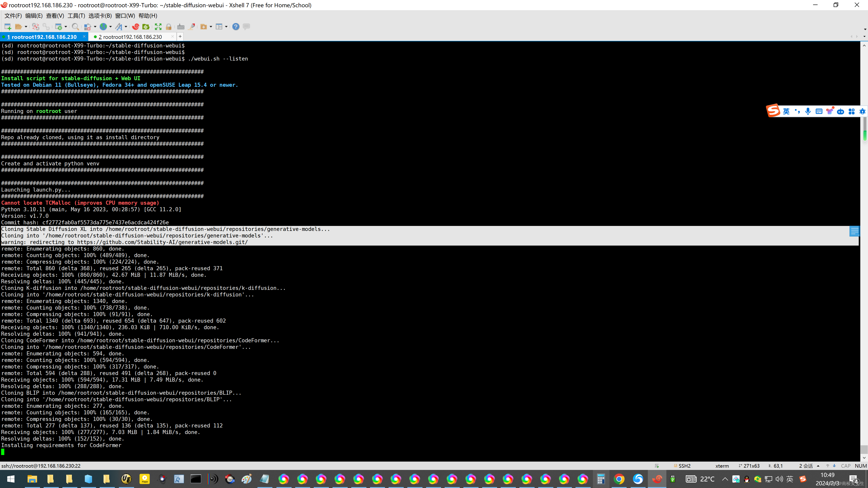Close session tab 2
This screenshot has height=488, width=868.
(172, 36)
